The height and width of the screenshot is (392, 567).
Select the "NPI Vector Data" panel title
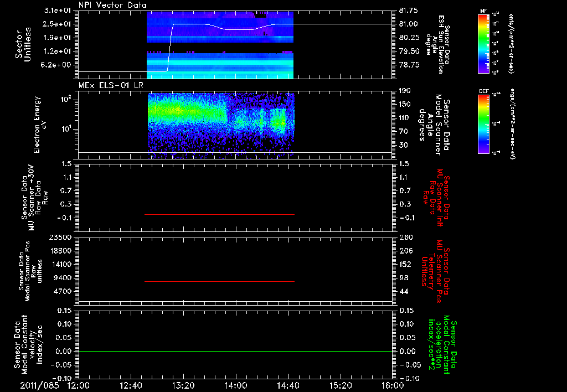(x=113, y=5)
